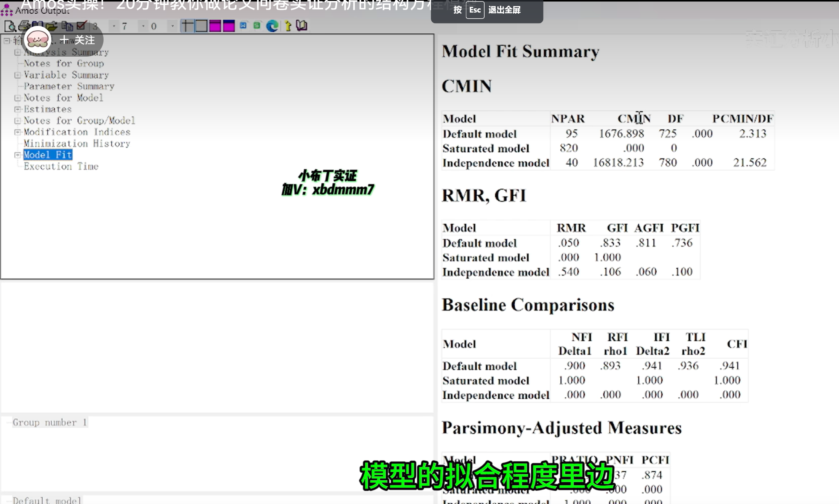
Task: Open the help book icon
Action: (301, 26)
